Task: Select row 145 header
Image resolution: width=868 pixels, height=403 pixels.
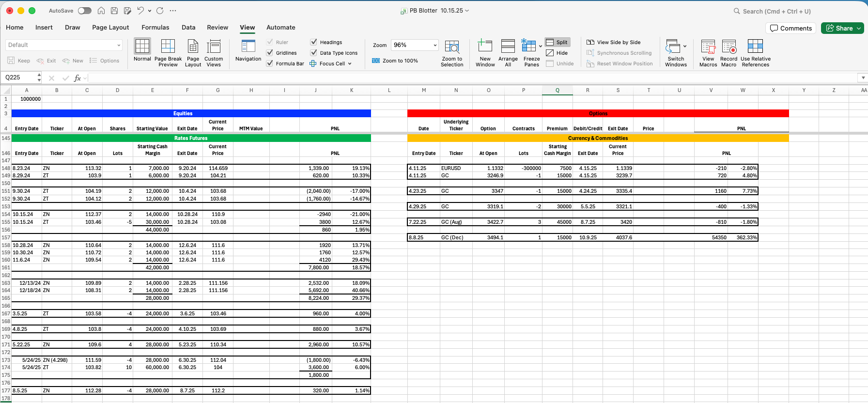Action: pos(6,138)
